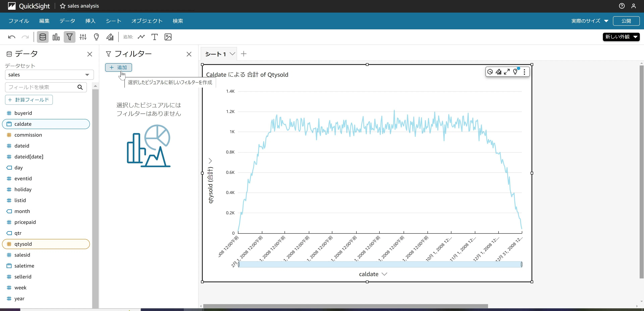Open the 挿入 menu
Image resolution: width=644 pixels, height=311 pixels.
90,21
